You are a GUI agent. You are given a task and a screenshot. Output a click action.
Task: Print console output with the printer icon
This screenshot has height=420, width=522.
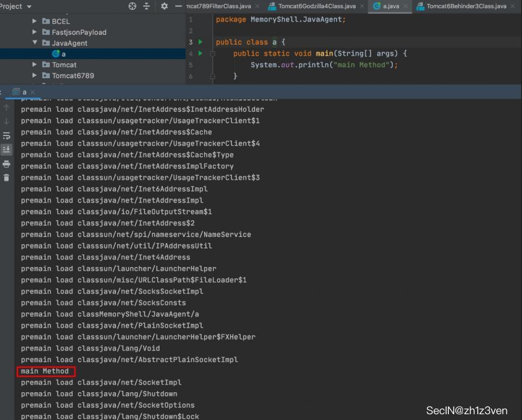pos(6,164)
